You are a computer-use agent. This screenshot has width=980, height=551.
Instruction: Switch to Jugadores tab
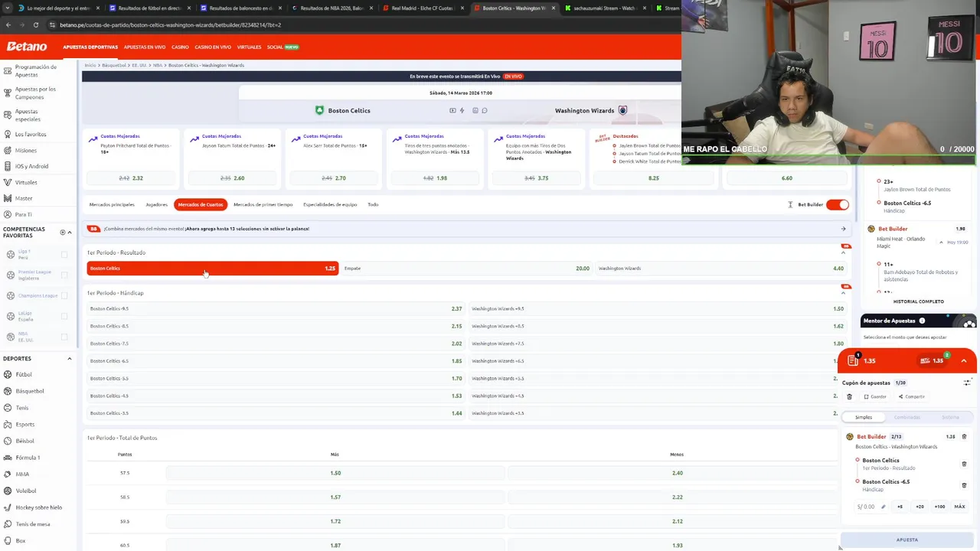pos(157,204)
